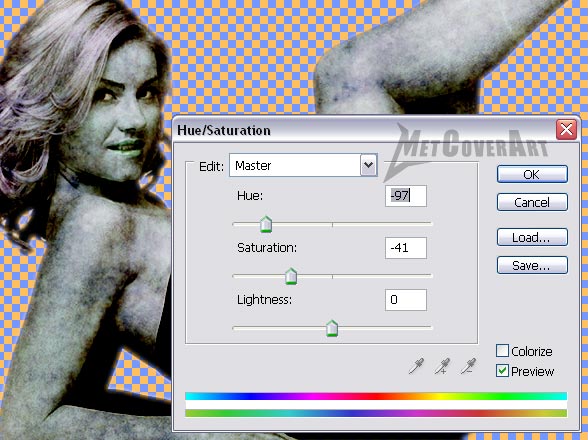Image resolution: width=588 pixels, height=440 pixels.
Task: Click the lower shifted color bar
Action: [x=376, y=413]
